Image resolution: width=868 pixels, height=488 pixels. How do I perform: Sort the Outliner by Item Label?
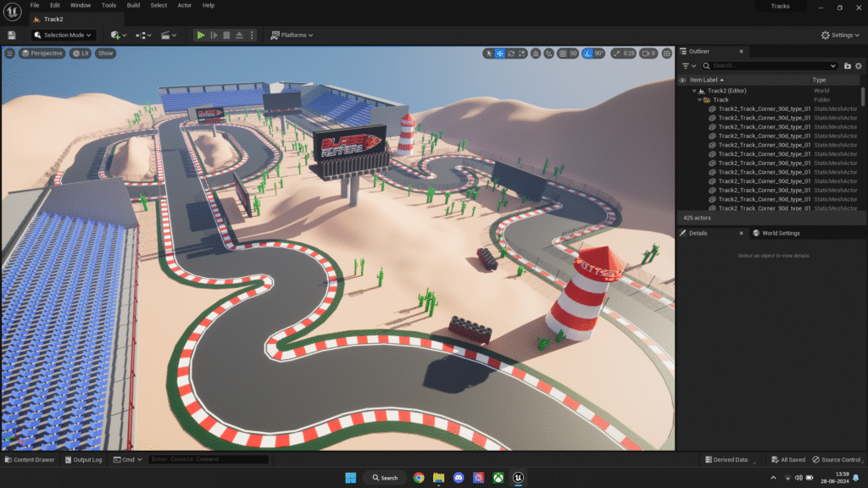pyautogui.click(x=749, y=80)
